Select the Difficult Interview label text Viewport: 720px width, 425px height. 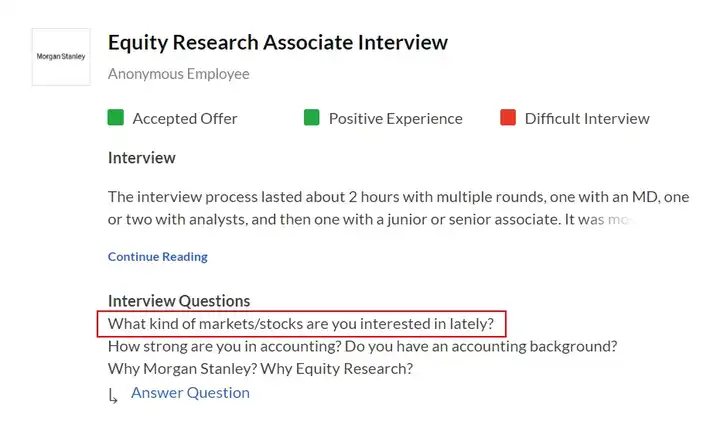click(x=587, y=118)
